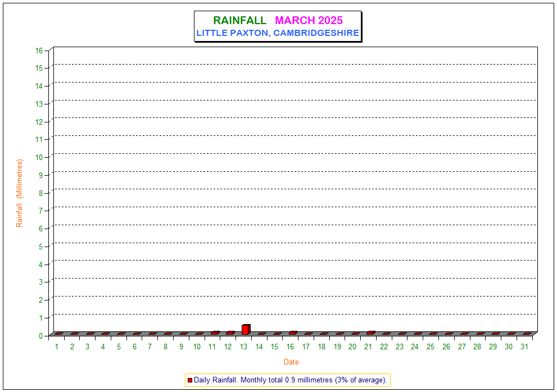
Task: Click the y-axis value 8
Action: coord(41,193)
